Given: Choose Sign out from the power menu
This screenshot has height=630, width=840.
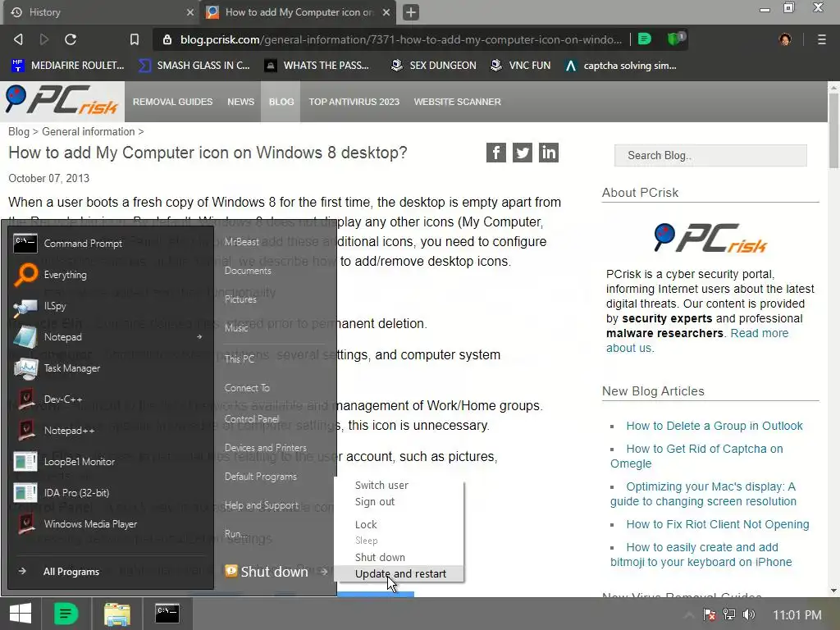Looking at the screenshot, I should pyautogui.click(x=374, y=501).
